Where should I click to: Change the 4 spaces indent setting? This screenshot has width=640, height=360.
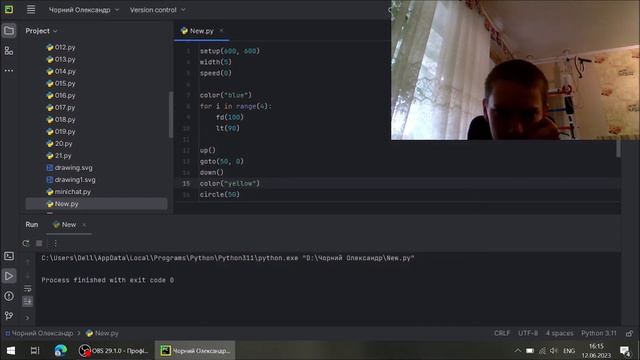coord(559,333)
